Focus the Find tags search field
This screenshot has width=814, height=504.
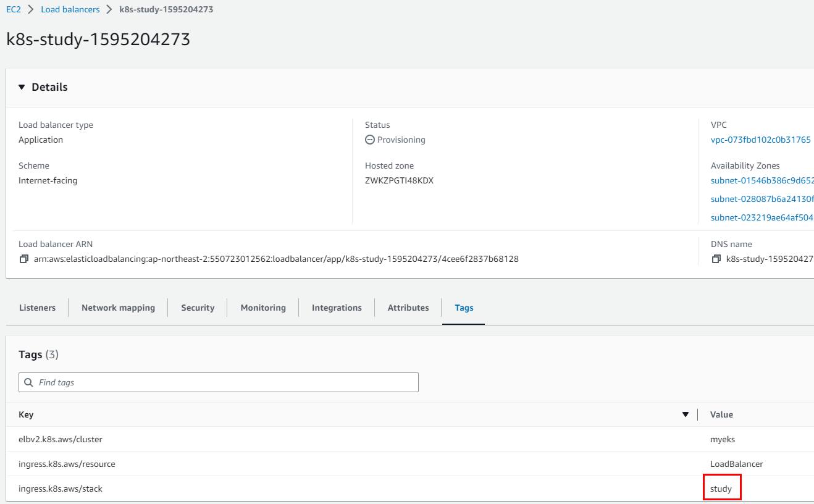[x=219, y=382]
